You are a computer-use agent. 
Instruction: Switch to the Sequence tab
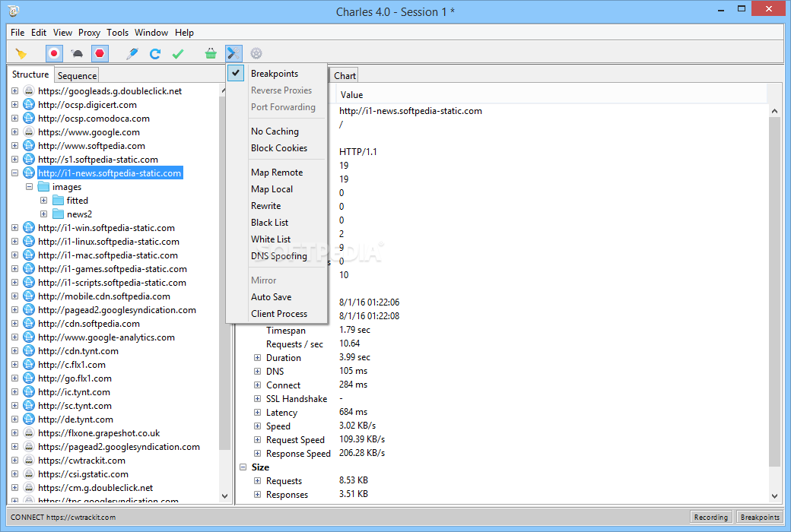(77, 76)
